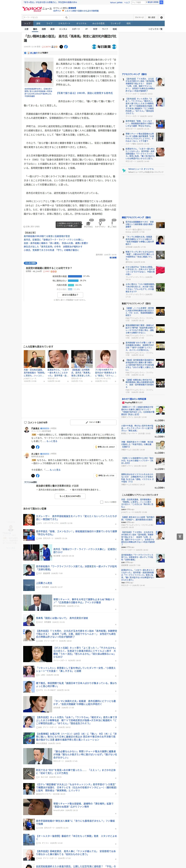This screenshot has height=868, width=186.
Task: Share 門倉貴史 comment on X
Action: [33, 447]
